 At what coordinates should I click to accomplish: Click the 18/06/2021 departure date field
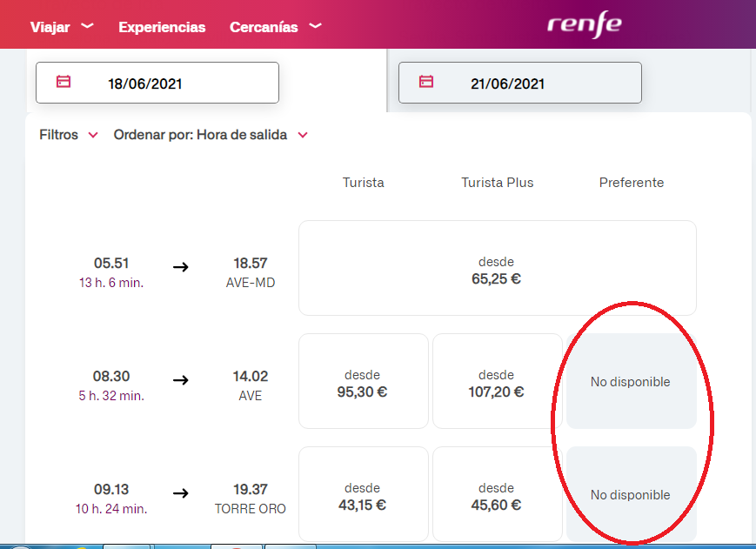point(157,83)
